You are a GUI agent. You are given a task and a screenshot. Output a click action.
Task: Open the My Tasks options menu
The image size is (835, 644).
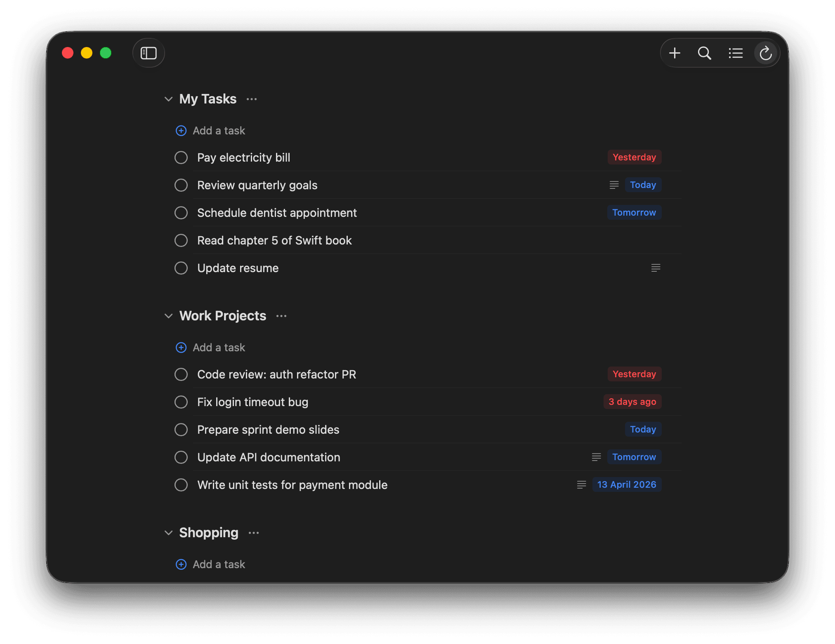(252, 99)
